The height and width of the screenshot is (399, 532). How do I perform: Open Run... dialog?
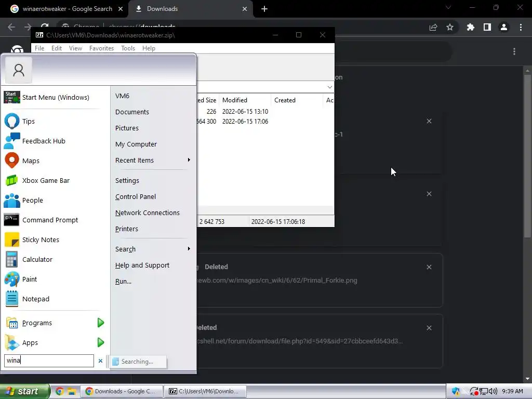[123, 281]
